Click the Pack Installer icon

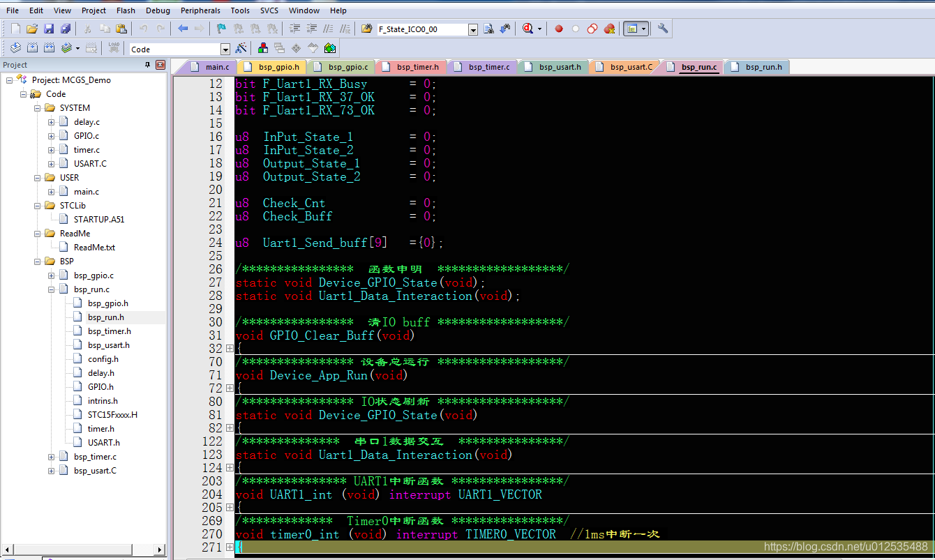coord(330,48)
